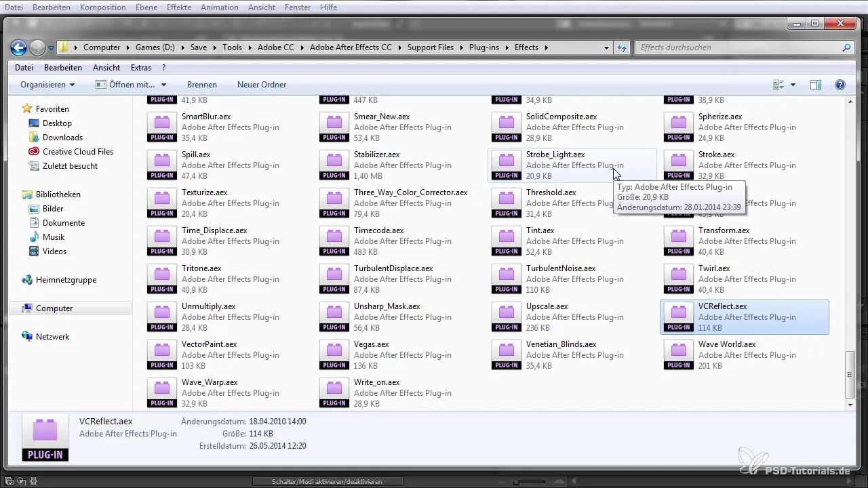Refresh the Effects folder view

pos(622,48)
